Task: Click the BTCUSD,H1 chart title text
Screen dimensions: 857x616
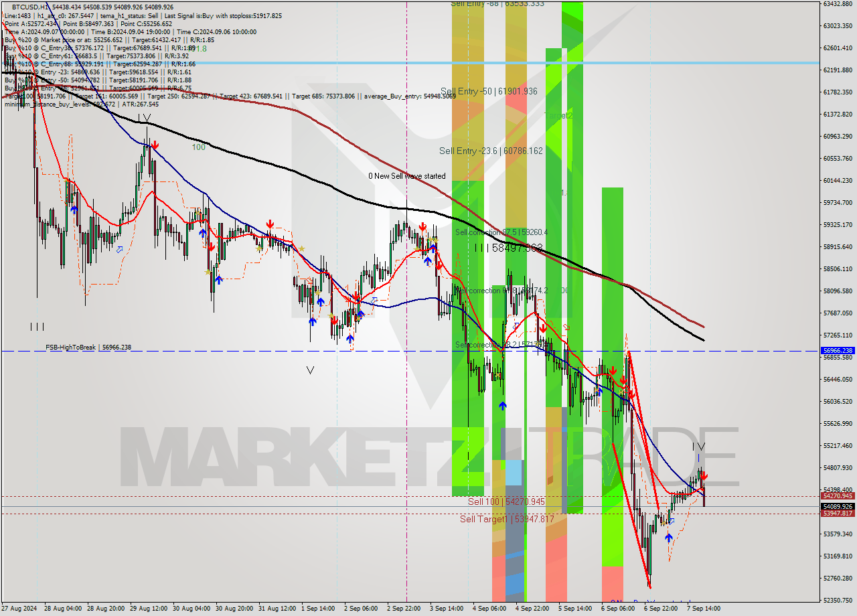Action: click(x=30, y=7)
